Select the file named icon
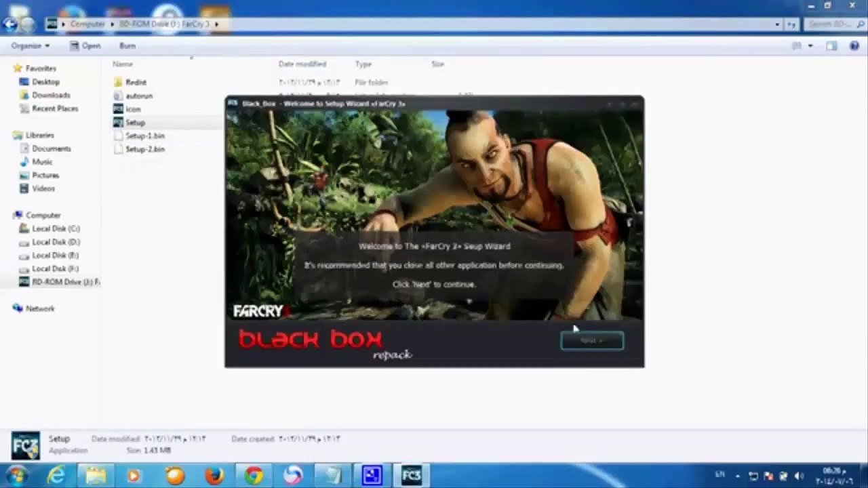The height and width of the screenshot is (488, 868). 133,109
